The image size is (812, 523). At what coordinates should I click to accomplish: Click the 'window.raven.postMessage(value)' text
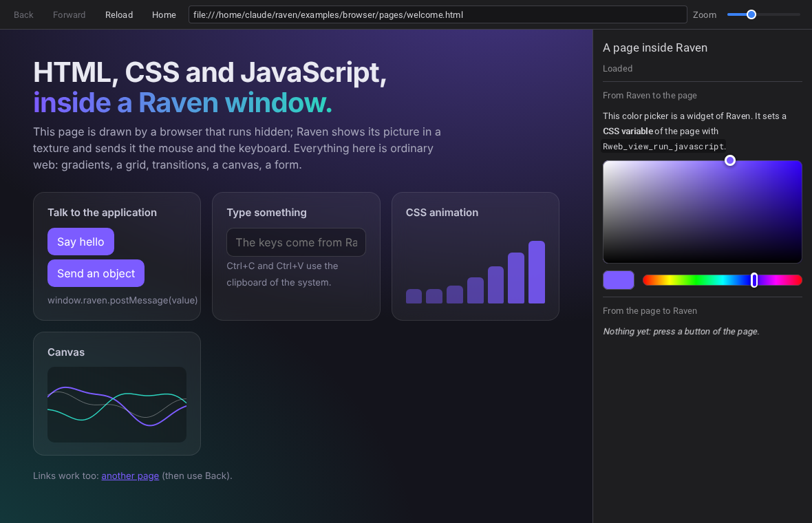coord(122,300)
